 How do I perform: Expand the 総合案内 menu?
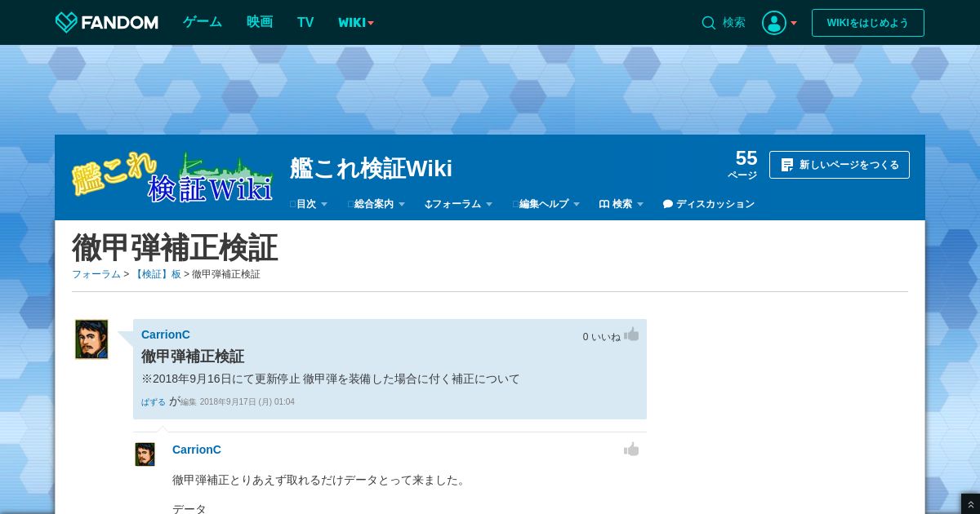tap(376, 204)
